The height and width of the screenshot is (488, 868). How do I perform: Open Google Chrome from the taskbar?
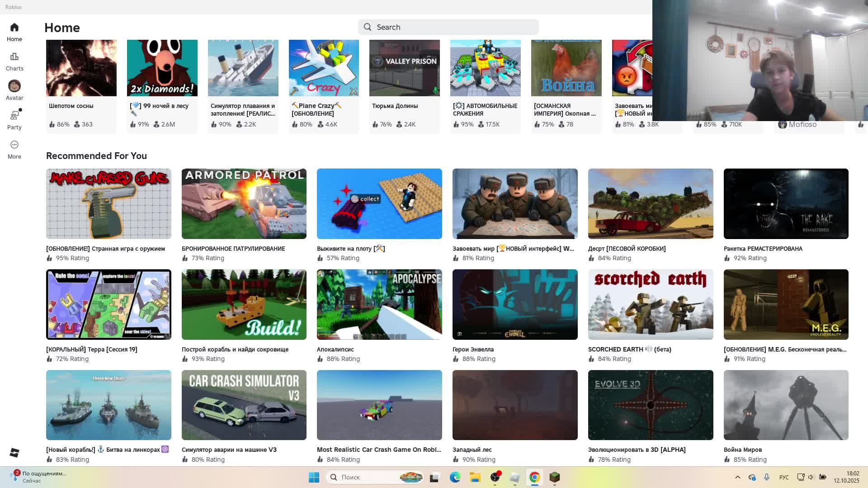[534, 477]
